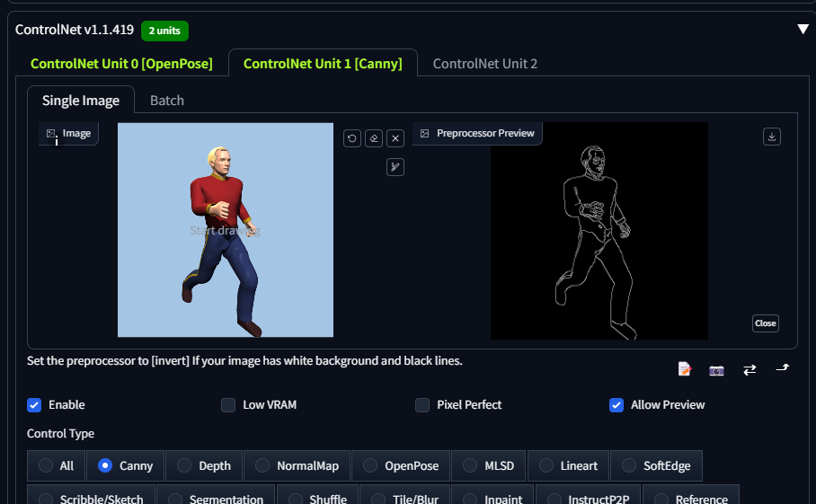Switch to ControlNet Unit 0 [OpenPose] tab
This screenshot has height=504, width=816.
122,64
